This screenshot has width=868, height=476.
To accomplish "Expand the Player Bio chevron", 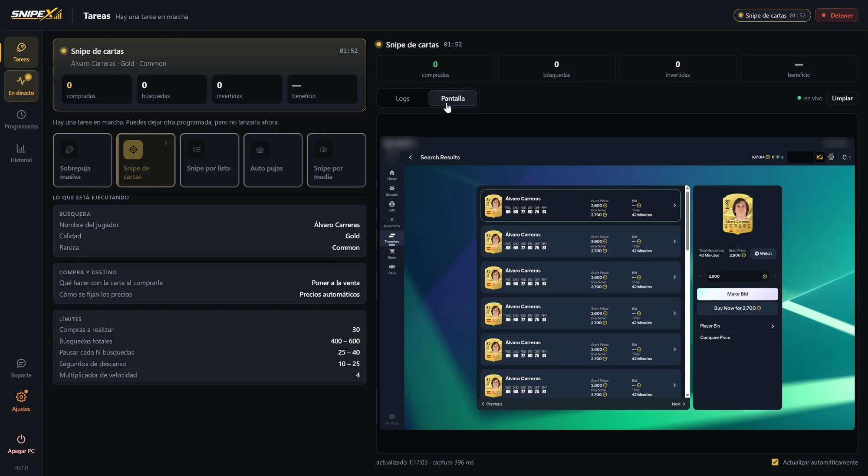I will [773, 326].
